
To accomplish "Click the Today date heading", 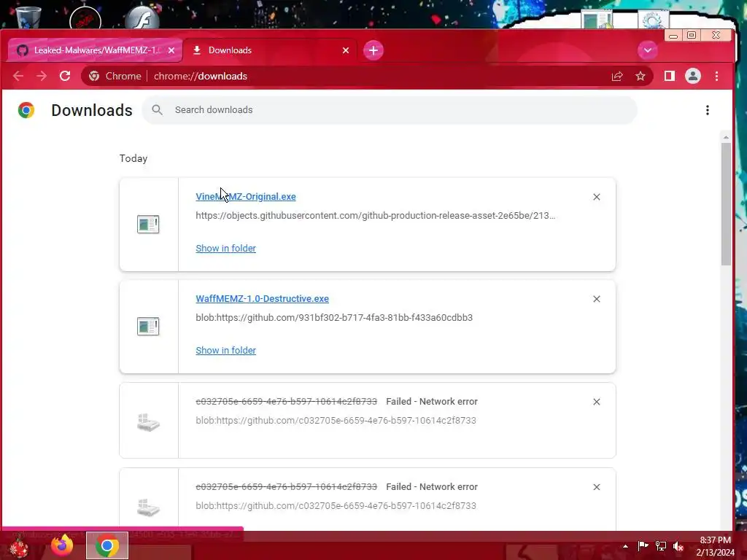I will [x=133, y=158].
